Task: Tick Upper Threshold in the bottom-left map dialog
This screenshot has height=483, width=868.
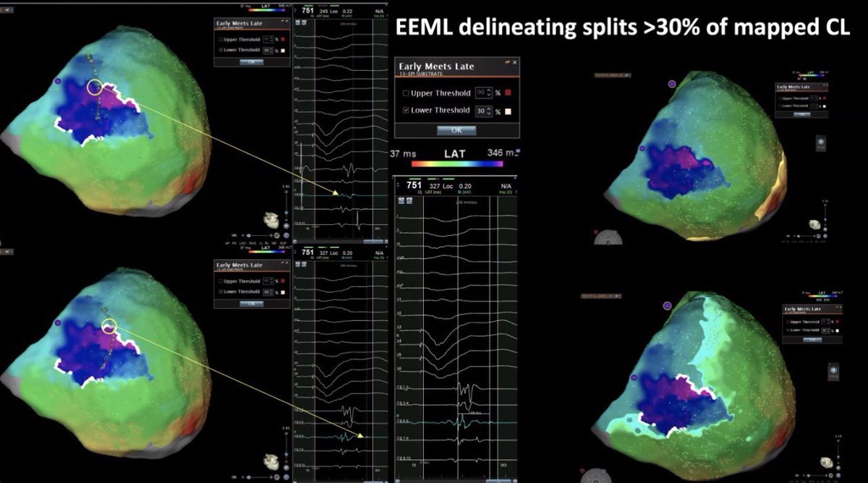Action: pos(219,282)
